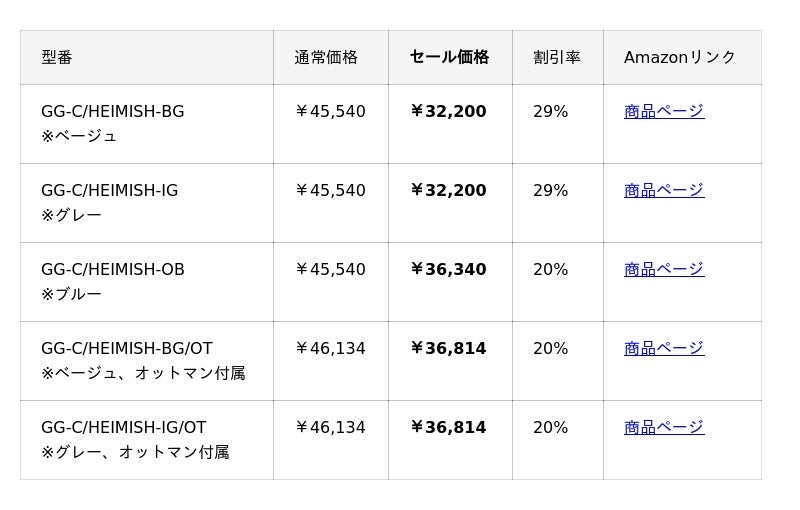Click the GG-C/HEIMISH-IG/OT model number text
This screenshot has height=510, width=800.
124,427
